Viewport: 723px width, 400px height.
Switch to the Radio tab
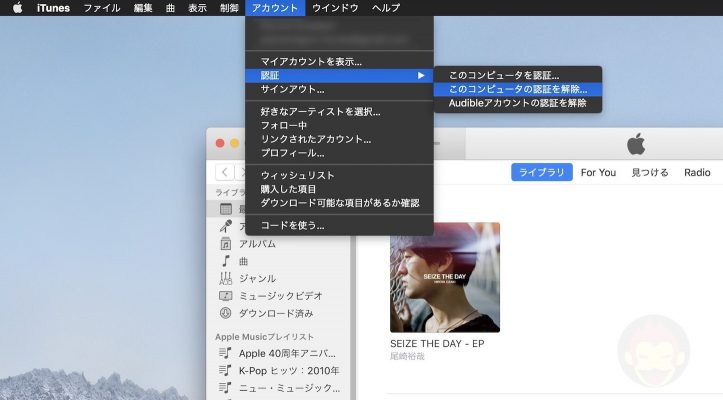(x=697, y=173)
